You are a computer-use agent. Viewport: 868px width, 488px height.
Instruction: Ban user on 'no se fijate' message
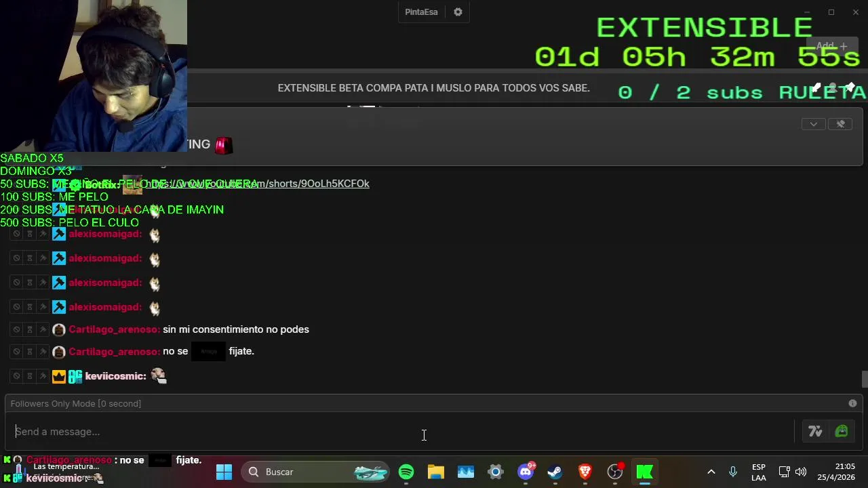click(x=16, y=352)
